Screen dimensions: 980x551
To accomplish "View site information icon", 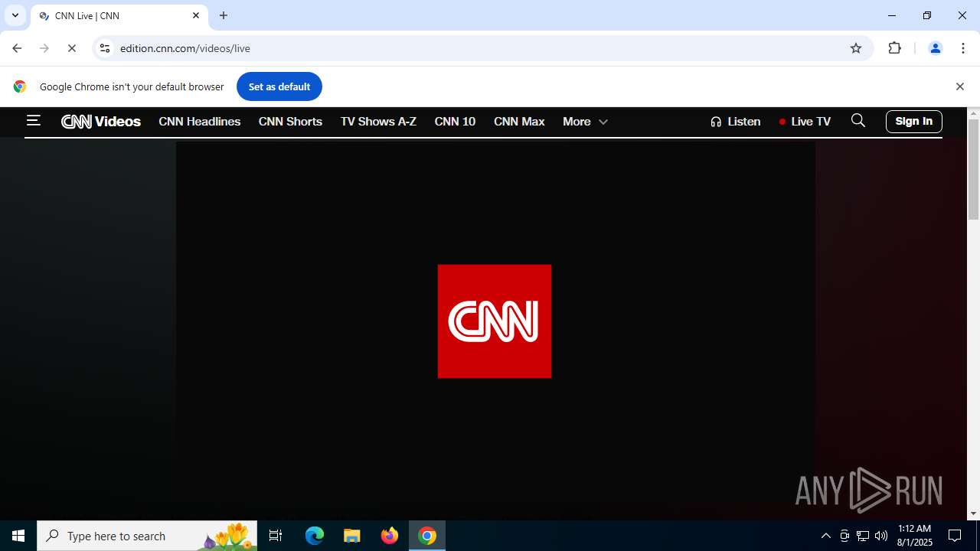I will click(x=105, y=48).
